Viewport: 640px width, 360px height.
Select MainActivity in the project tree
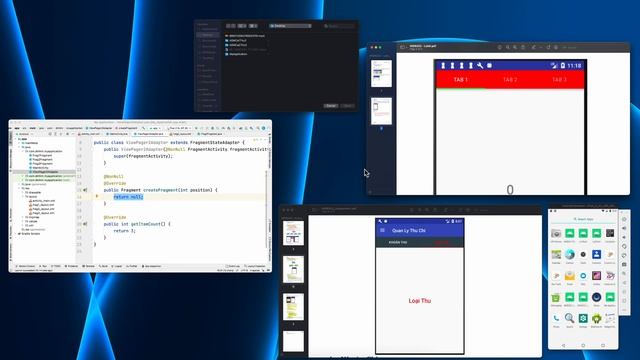click(40, 168)
